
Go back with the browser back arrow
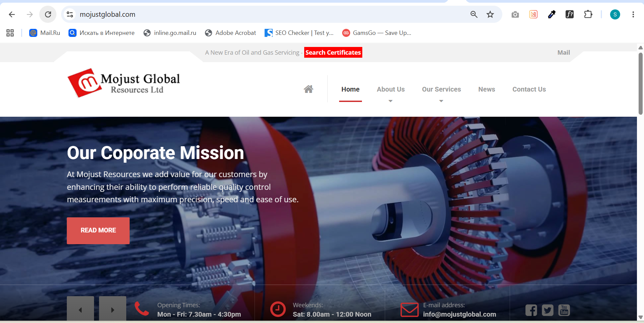tap(12, 14)
